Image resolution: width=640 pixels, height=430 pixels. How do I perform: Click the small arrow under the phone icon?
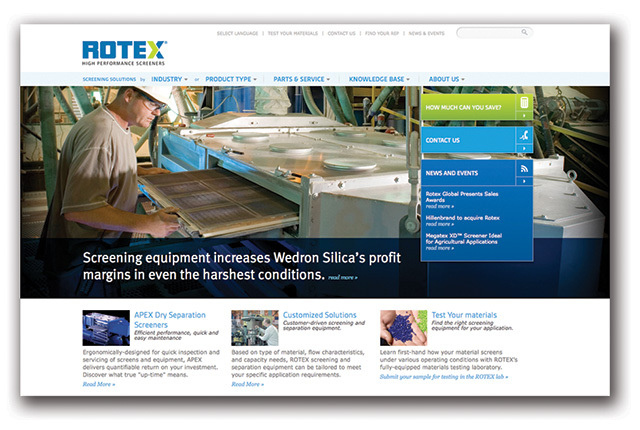click(x=525, y=149)
